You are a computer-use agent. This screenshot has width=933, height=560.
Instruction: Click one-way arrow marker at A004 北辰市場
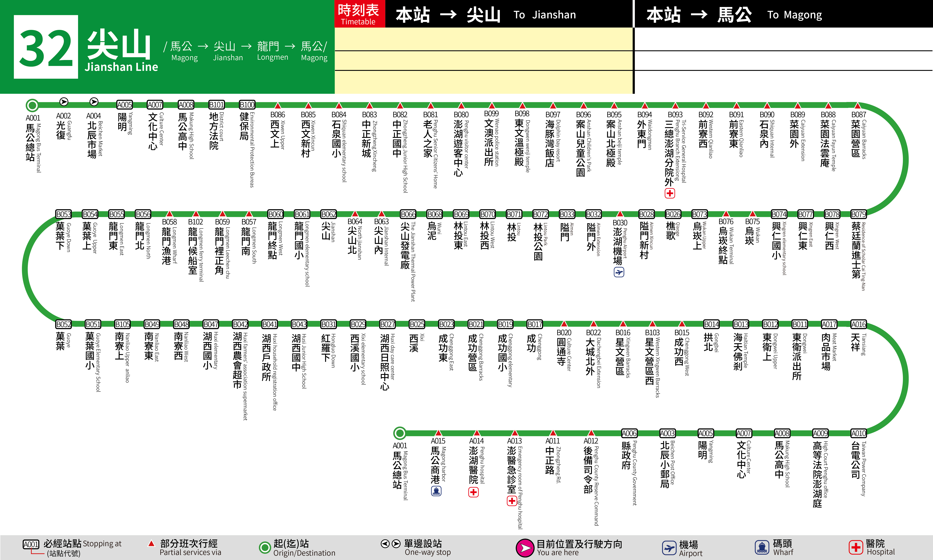coord(94,101)
